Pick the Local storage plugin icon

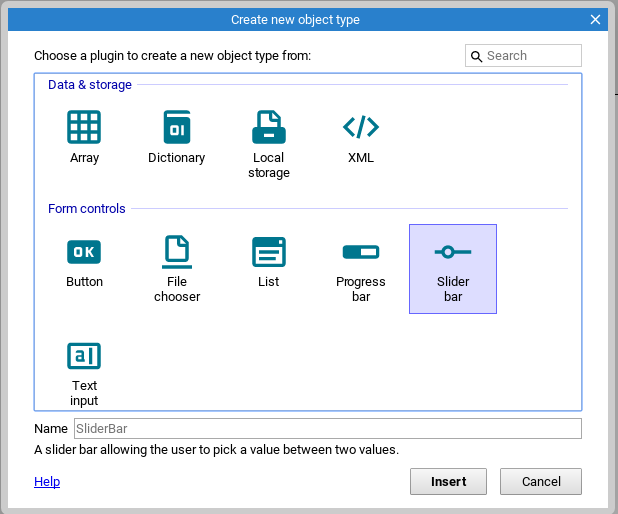pos(269,127)
